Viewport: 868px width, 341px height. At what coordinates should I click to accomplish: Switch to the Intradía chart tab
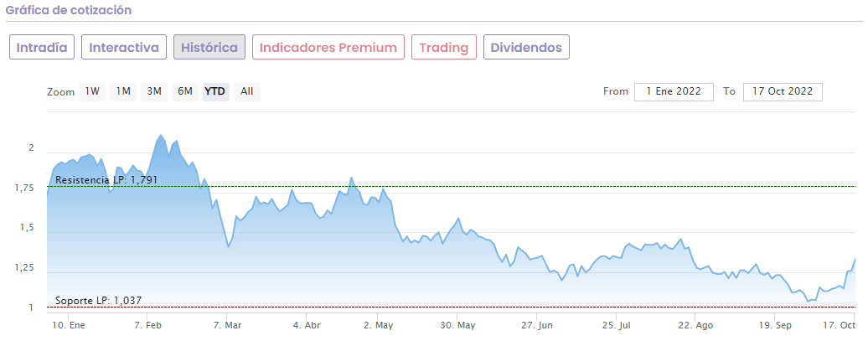[x=43, y=47]
